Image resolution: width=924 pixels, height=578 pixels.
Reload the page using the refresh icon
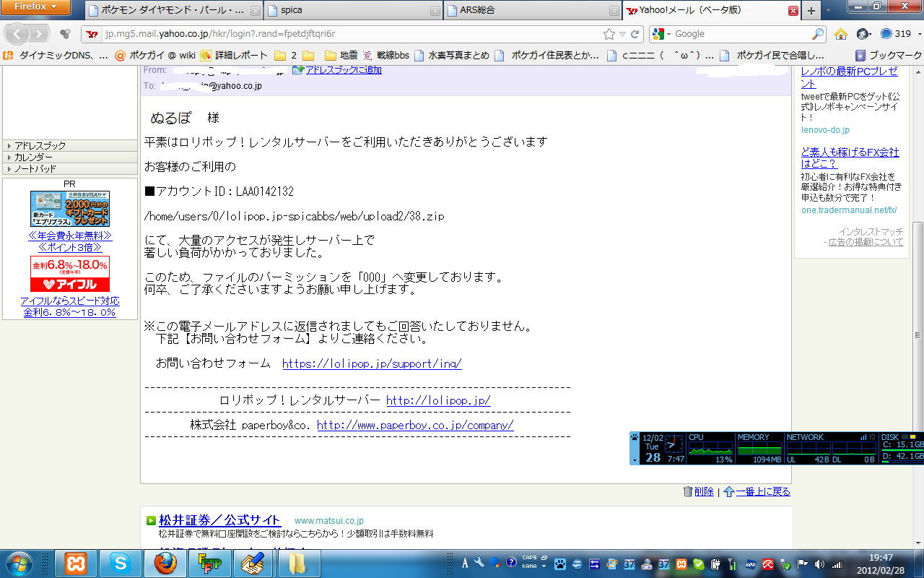(x=635, y=34)
